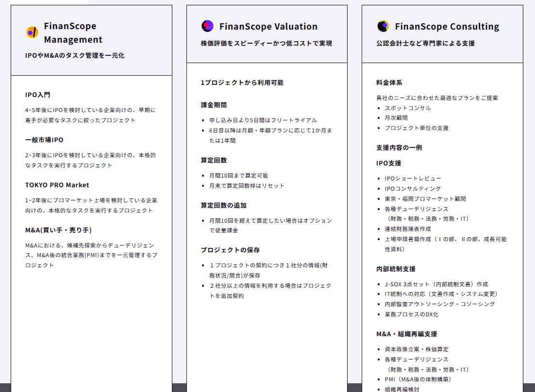Click the IPOショートレビュー list item
Image resolution: width=535 pixels, height=392 pixels.
click(413, 179)
